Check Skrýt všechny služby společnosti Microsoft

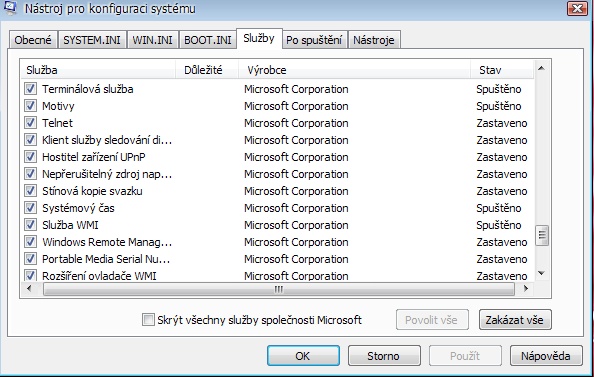(x=148, y=320)
